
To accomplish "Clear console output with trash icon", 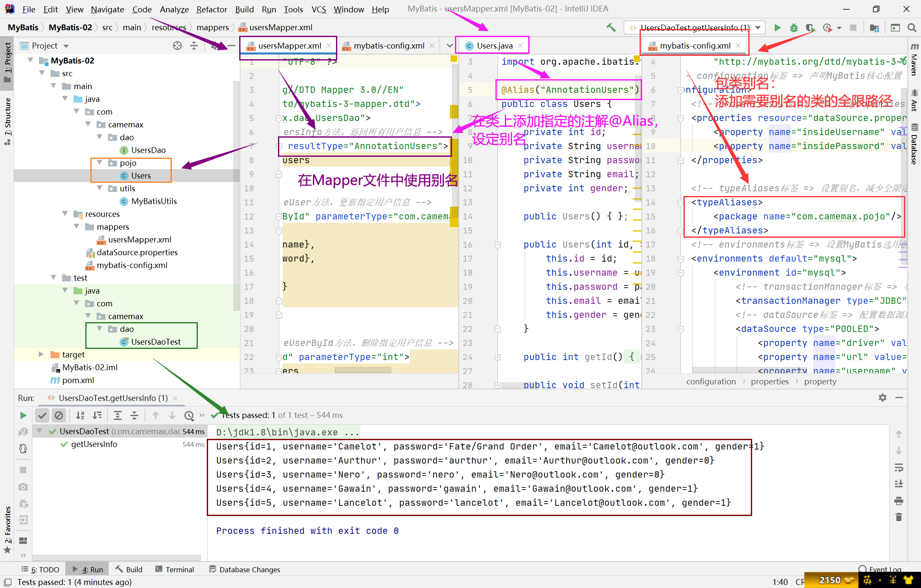I will pyautogui.click(x=899, y=517).
